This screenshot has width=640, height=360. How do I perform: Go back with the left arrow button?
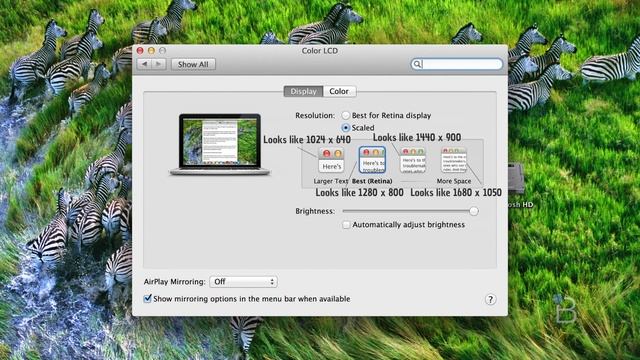point(144,64)
